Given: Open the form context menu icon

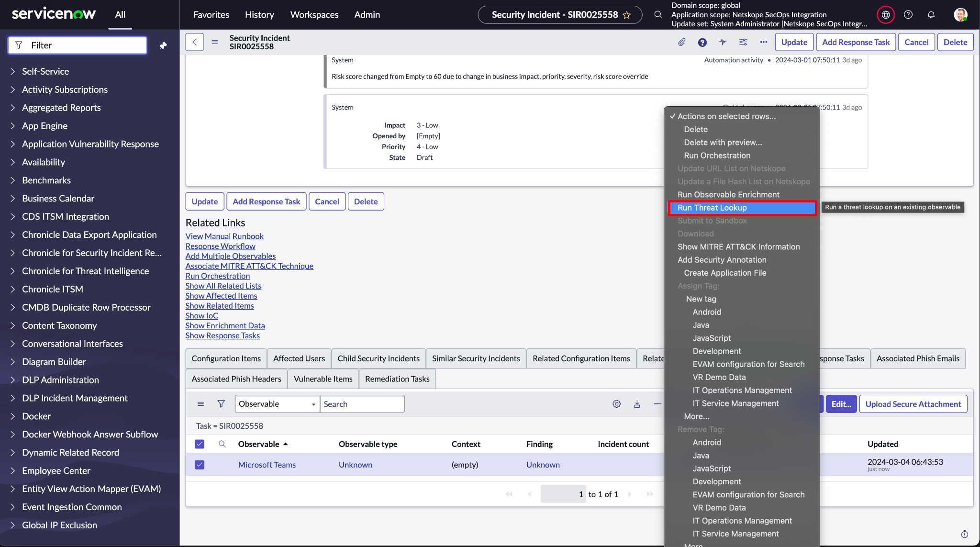Looking at the screenshot, I should 215,42.
